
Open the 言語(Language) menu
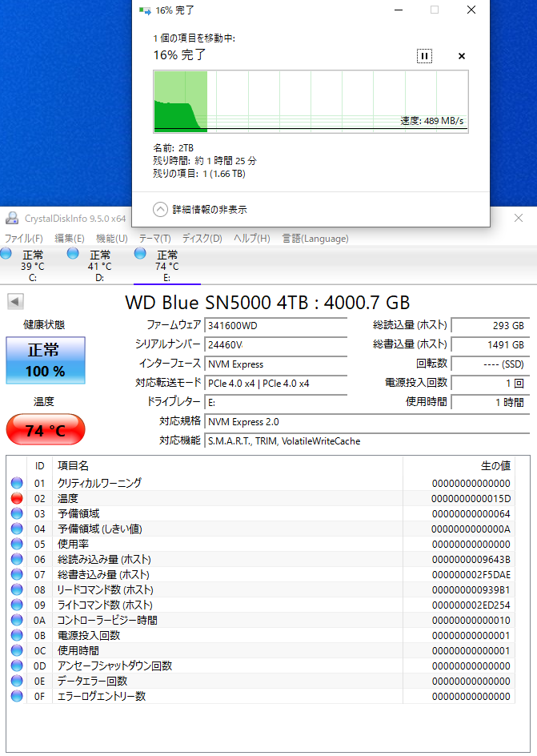click(315, 238)
